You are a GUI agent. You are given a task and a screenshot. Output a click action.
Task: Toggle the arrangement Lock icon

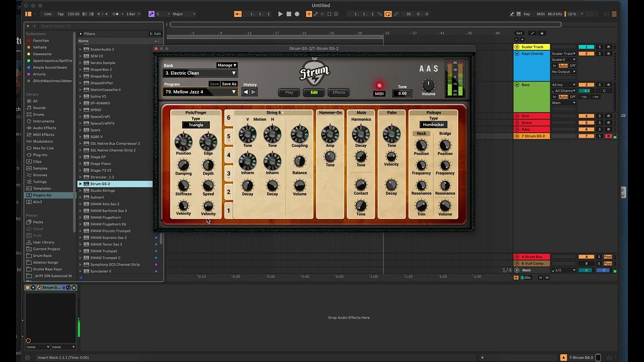[x=542, y=33]
